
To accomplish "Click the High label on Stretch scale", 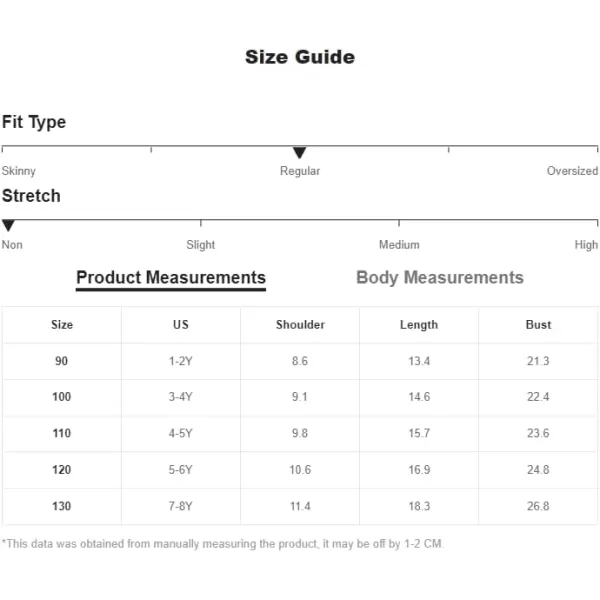I will pos(586,245).
